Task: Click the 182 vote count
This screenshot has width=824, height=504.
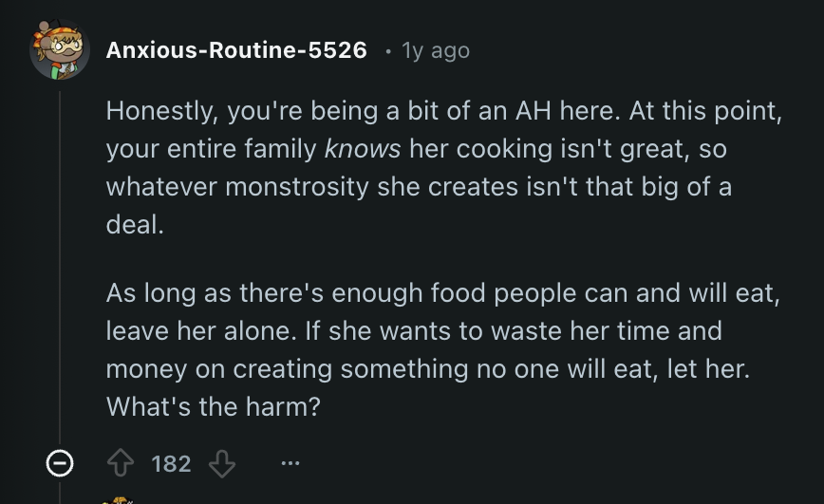Action: tap(171, 463)
